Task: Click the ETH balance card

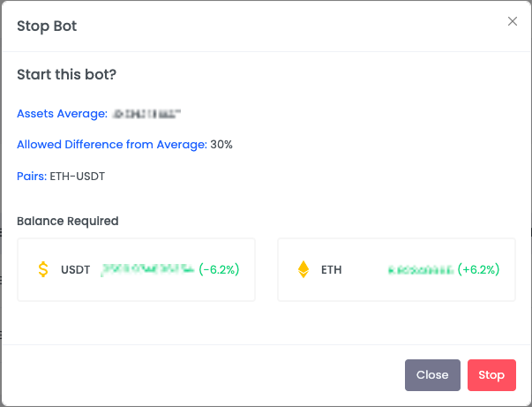Action: coord(396,269)
